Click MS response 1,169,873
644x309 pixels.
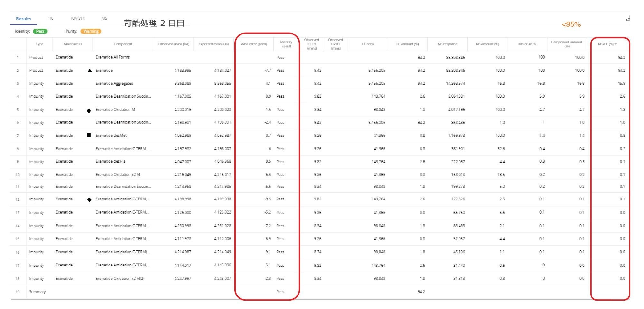pyautogui.click(x=456, y=135)
